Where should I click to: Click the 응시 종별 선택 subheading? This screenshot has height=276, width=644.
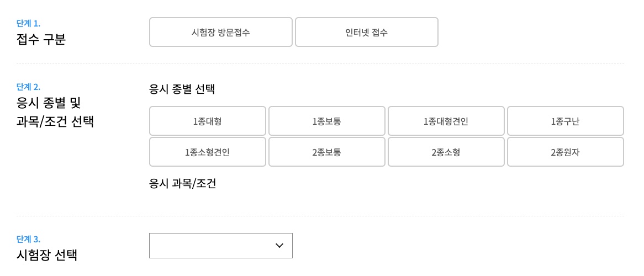[x=182, y=89]
